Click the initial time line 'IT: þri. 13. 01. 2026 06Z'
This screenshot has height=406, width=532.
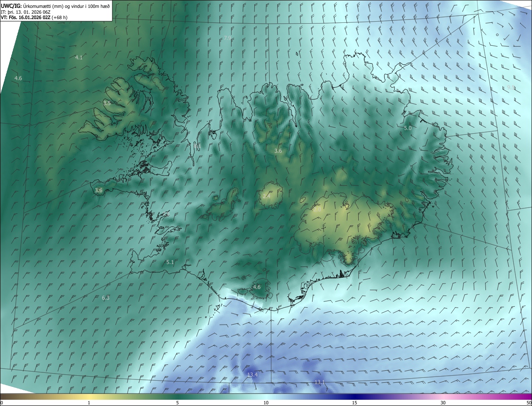25,12
